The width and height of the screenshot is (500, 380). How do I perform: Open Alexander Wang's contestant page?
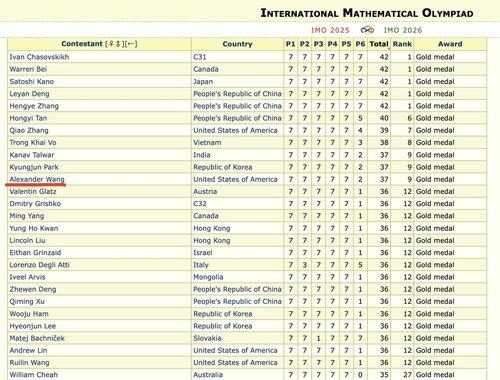tap(37, 179)
